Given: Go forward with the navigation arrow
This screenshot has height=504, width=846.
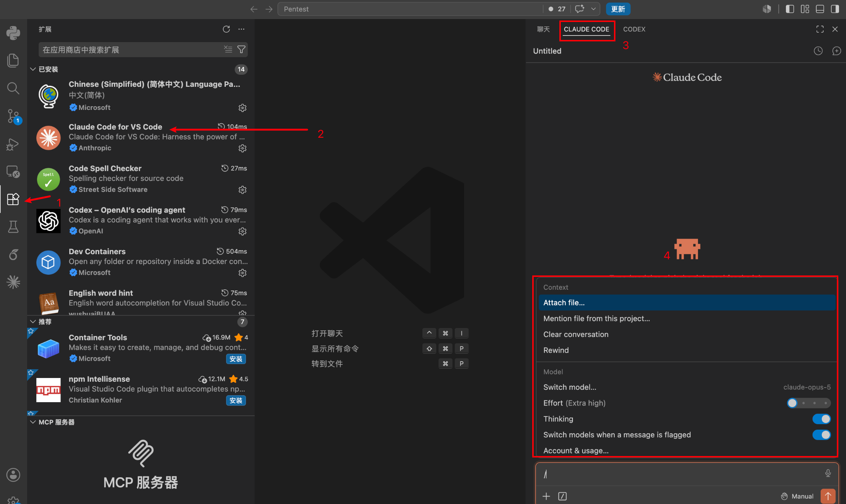Looking at the screenshot, I should coord(269,9).
